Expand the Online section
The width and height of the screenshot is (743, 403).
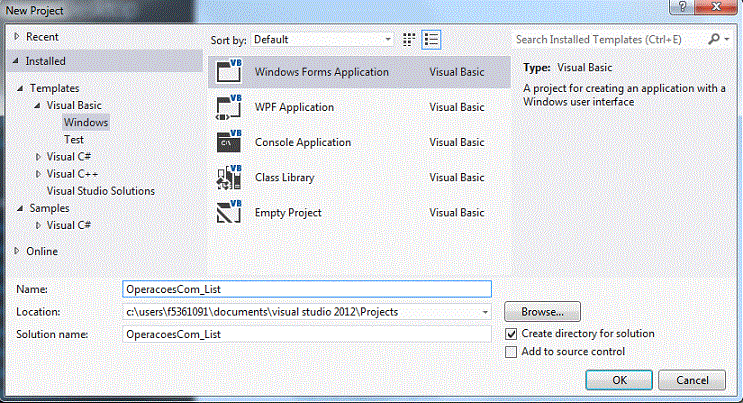(x=17, y=251)
